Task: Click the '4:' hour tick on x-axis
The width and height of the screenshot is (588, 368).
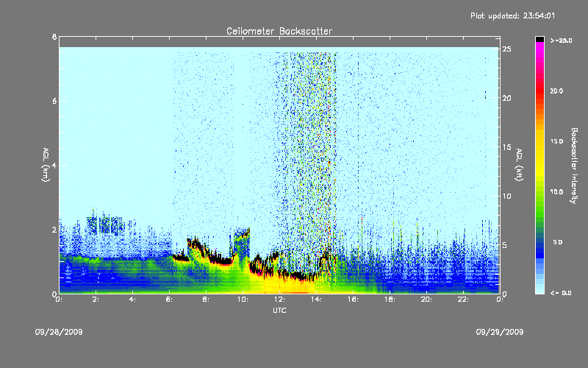Action: [132, 300]
